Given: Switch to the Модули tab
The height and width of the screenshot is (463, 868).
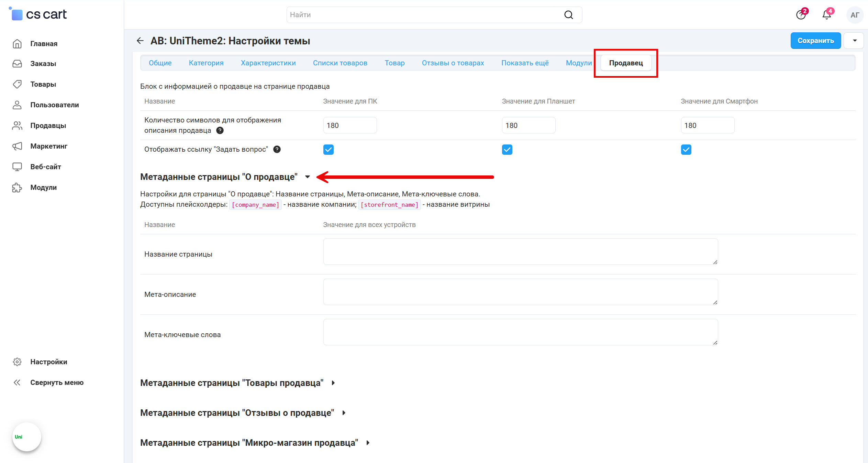Looking at the screenshot, I should click(x=579, y=63).
